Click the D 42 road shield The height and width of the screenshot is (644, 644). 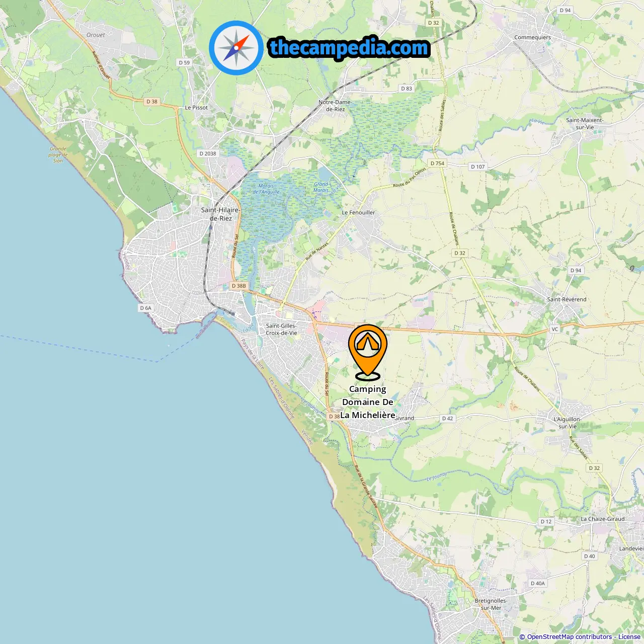click(x=447, y=418)
